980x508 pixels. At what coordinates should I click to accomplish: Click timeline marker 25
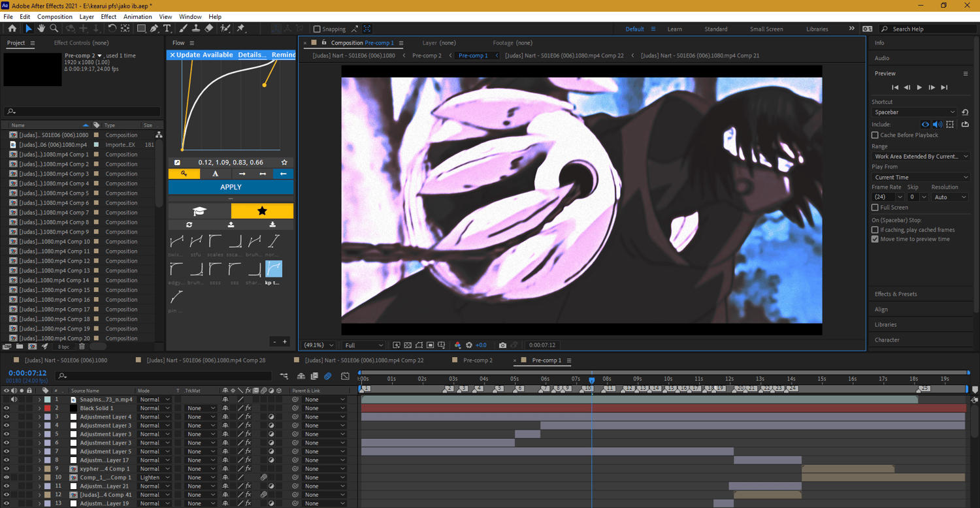pyautogui.click(x=925, y=389)
